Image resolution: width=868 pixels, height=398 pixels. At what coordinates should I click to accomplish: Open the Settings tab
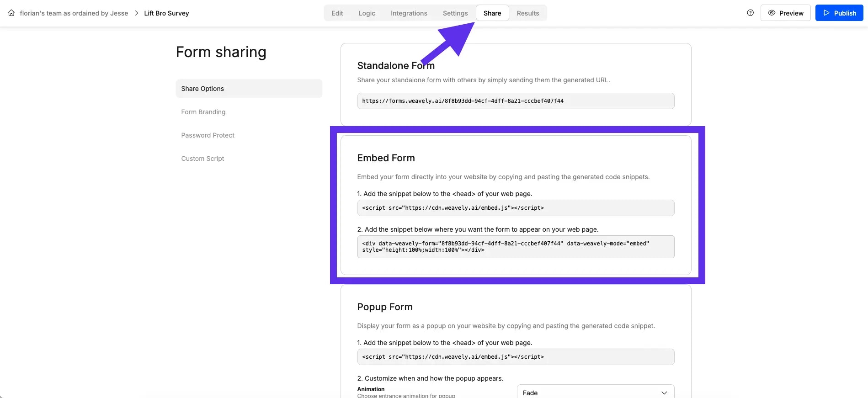tap(455, 13)
